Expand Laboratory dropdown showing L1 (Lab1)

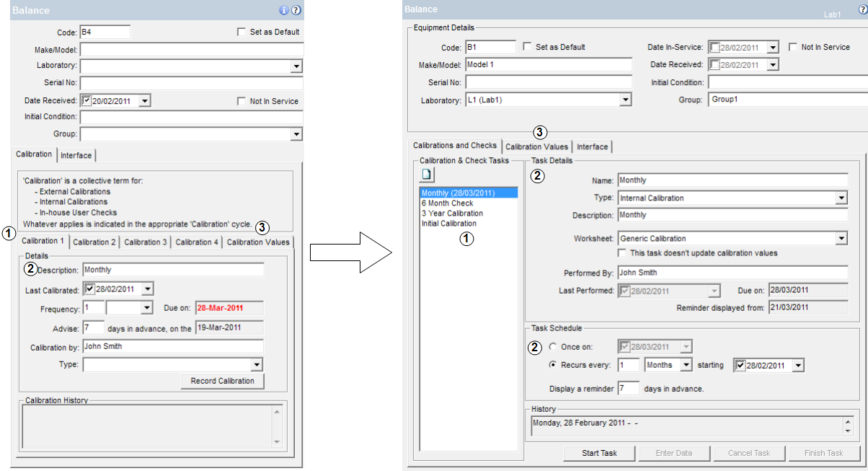coord(626,100)
